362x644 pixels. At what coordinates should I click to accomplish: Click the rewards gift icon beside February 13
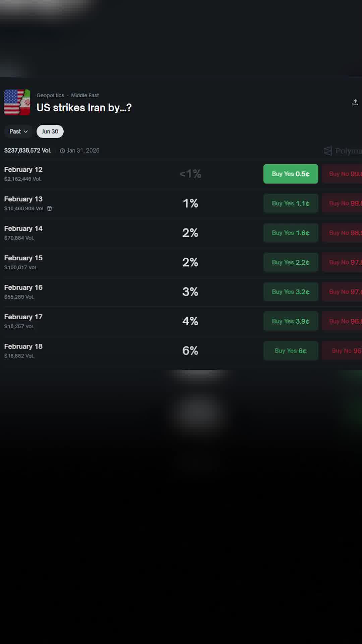(50, 209)
